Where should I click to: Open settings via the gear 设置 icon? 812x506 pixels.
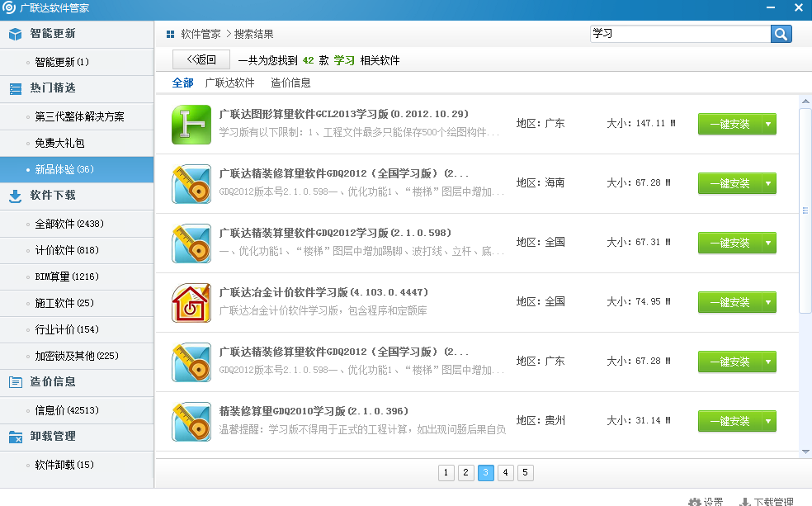coord(706,501)
